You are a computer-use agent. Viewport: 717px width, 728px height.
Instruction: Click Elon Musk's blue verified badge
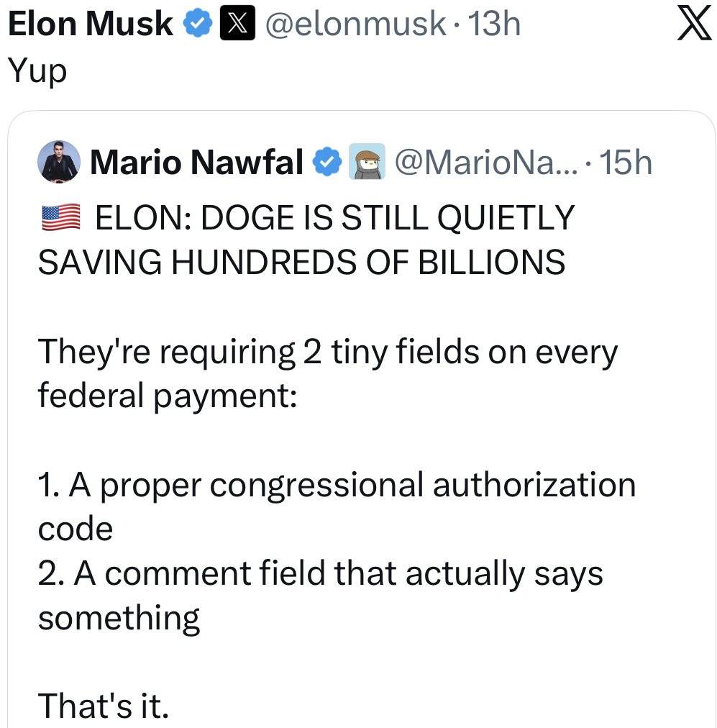point(197,25)
